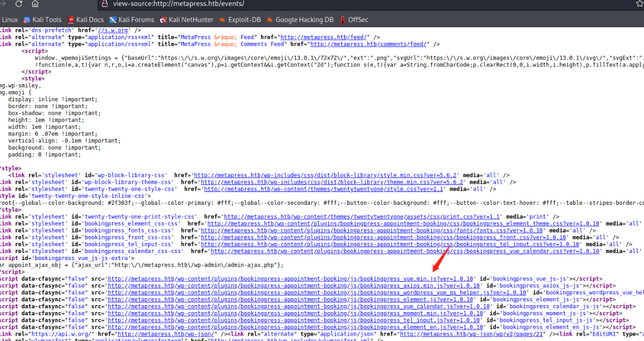The image size is (644, 341).
Task: Click the Kali NetHunter bookmark favicon
Action: coord(163,20)
